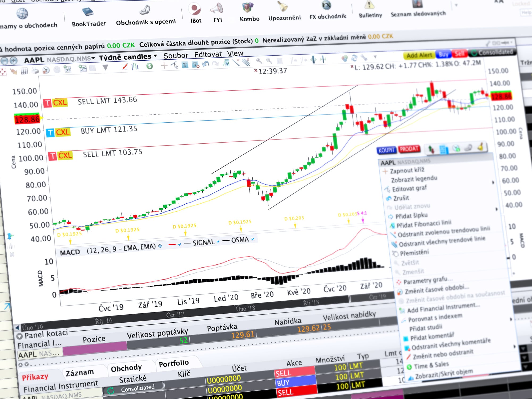532x399 pixels.
Task: Choose Přidat Fibonacci linii menu entry
Action: pos(424,224)
